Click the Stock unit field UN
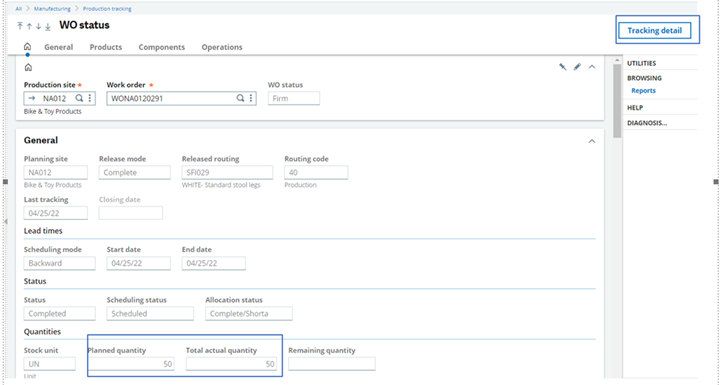 click(50, 364)
